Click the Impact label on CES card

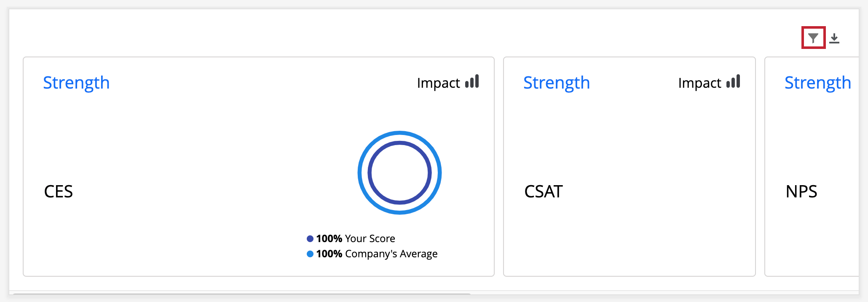[x=438, y=83]
